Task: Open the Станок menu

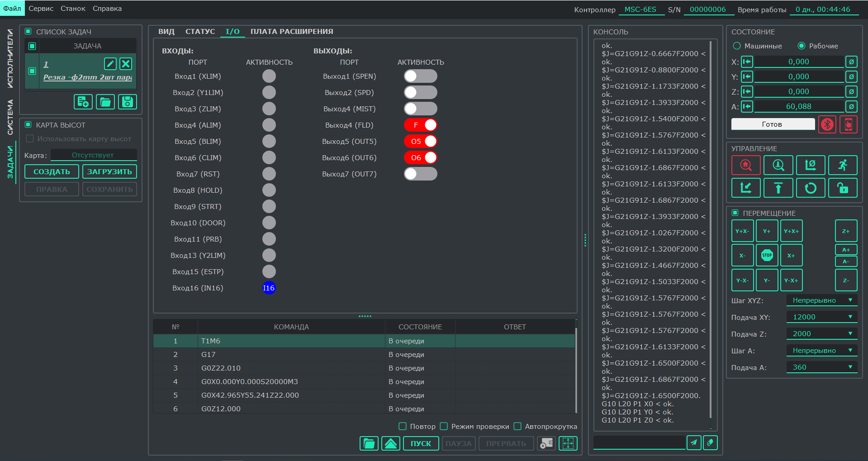Action: (73, 9)
